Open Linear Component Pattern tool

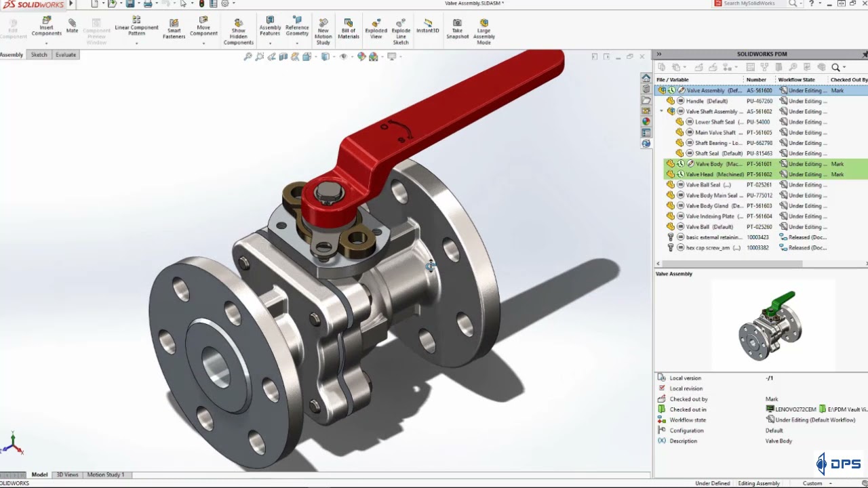(x=136, y=26)
